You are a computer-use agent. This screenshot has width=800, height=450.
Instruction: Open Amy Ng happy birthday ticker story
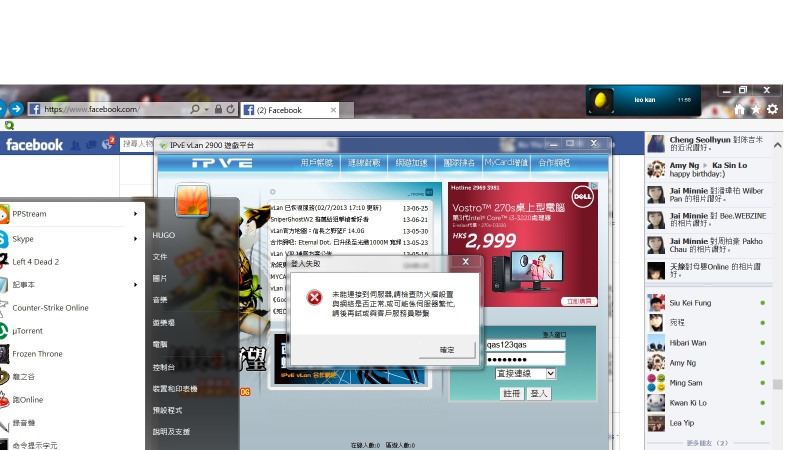709,169
